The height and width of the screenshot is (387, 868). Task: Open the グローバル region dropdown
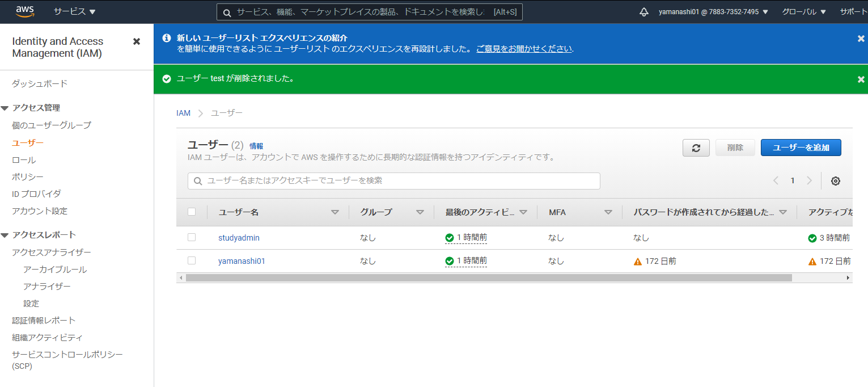point(803,12)
